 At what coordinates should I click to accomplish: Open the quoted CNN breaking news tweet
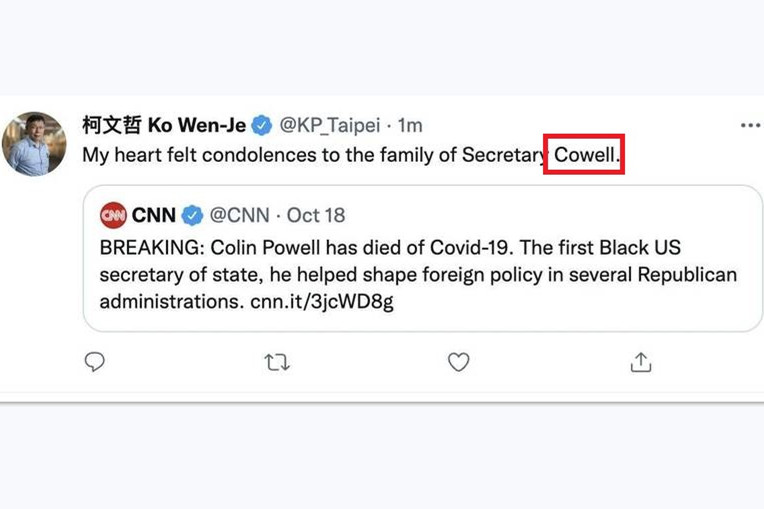(x=420, y=272)
